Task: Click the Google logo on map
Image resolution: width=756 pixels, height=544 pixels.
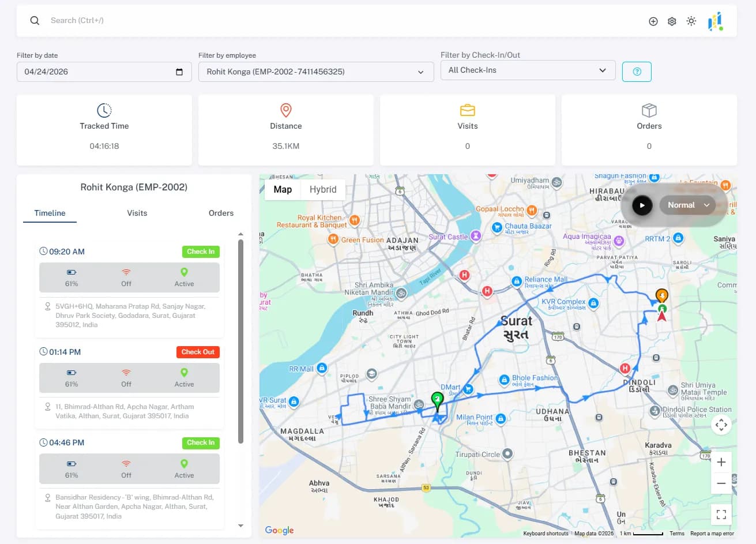Action: [280, 530]
